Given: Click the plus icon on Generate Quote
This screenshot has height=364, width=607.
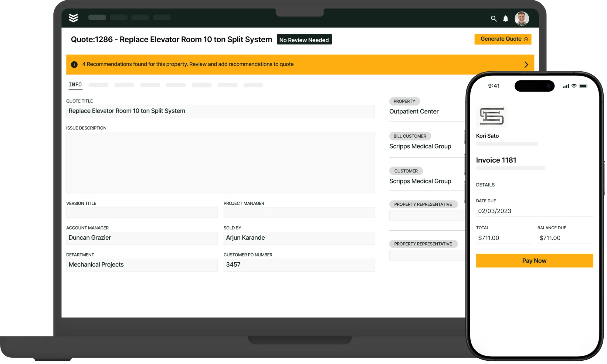Looking at the screenshot, I should click(526, 39).
